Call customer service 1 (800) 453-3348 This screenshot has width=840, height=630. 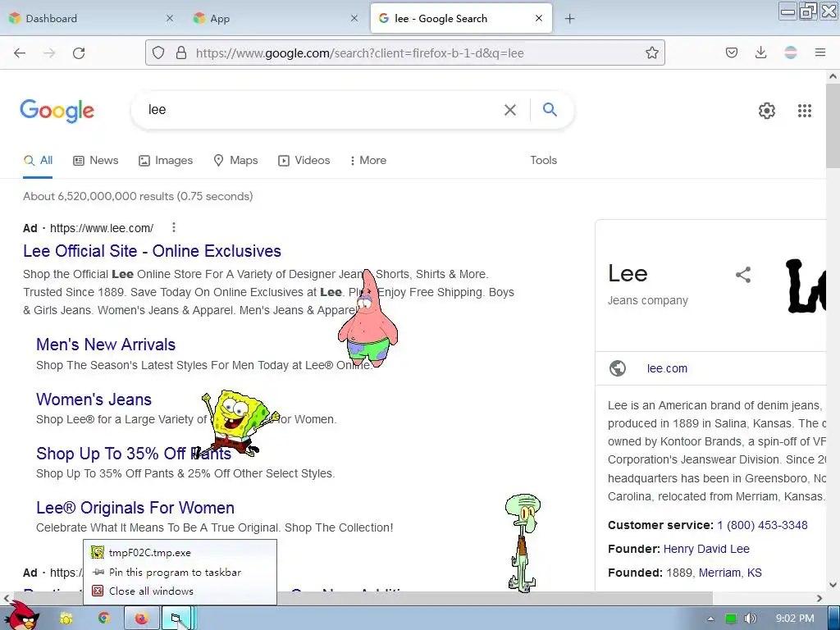[x=762, y=525]
